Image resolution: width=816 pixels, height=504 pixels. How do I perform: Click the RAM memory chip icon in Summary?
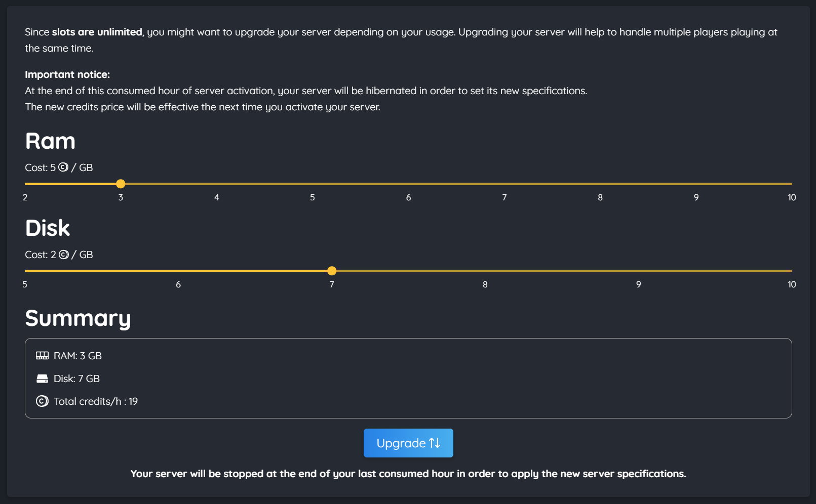coord(42,355)
